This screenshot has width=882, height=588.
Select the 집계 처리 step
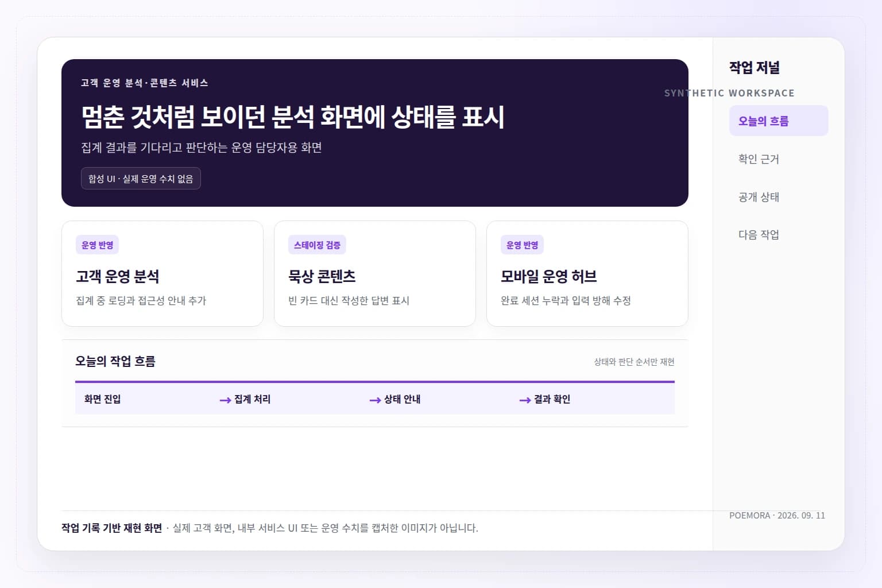click(x=252, y=399)
